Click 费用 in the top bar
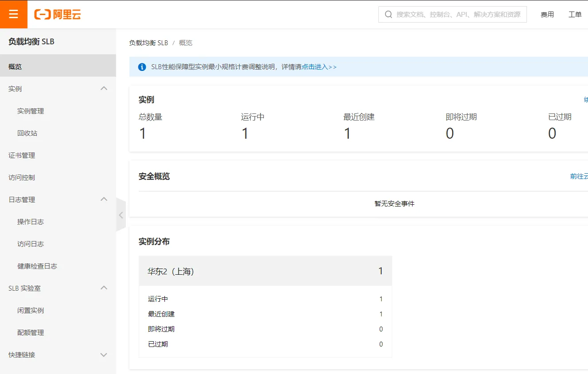The image size is (588, 374). 547,15
